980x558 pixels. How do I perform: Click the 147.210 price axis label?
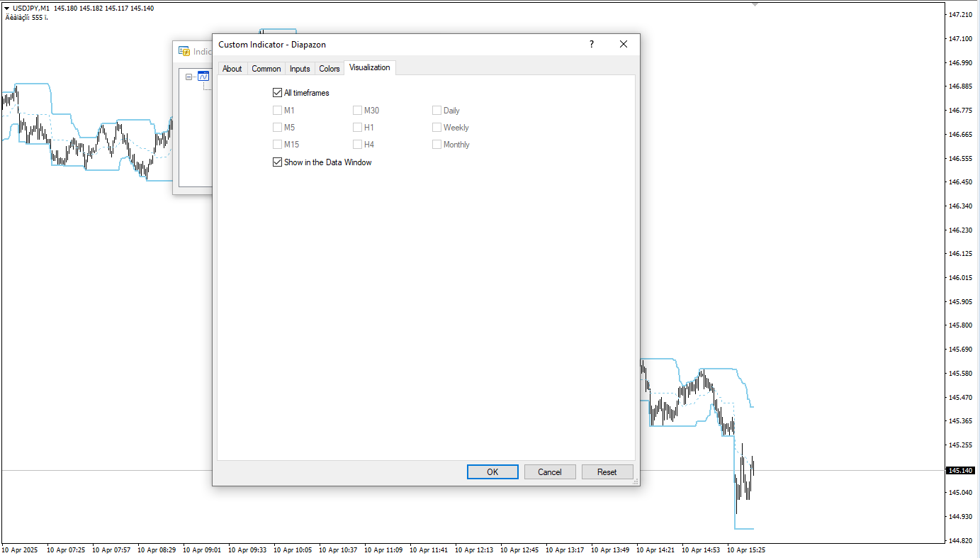(x=959, y=14)
